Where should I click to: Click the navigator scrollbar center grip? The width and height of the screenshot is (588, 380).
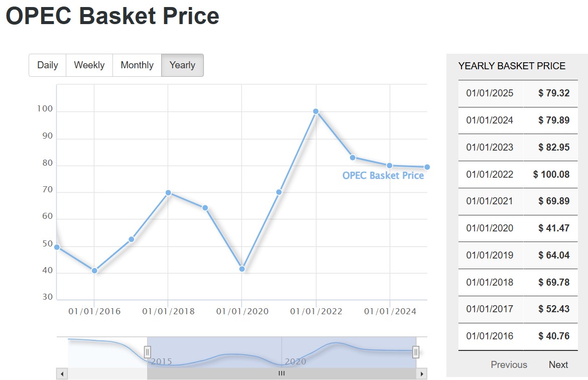(282, 373)
